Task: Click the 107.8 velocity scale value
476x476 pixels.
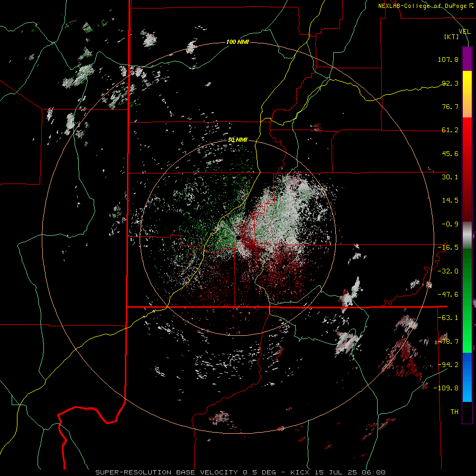Action: (x=448, y=59)
